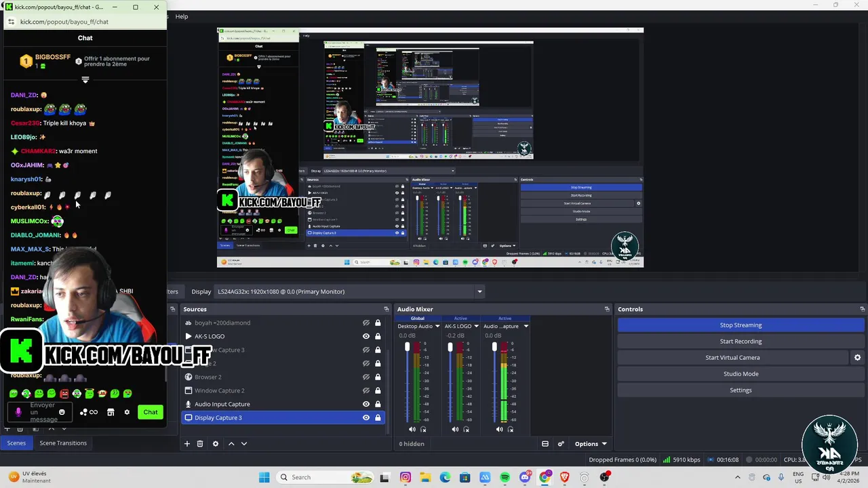Open Desktop Audio channel dropdown menu
The height and width of the screenshot is (488, 868).
pos(437,326)
